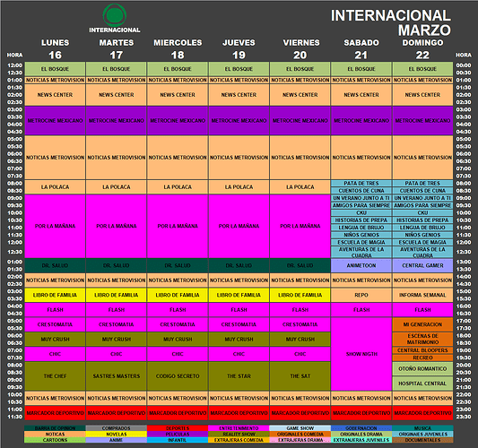Screen dimensions: 478x448
Task: Select CENTRAL BLOOPERS cell on Sunday
Action: point(422,350)
